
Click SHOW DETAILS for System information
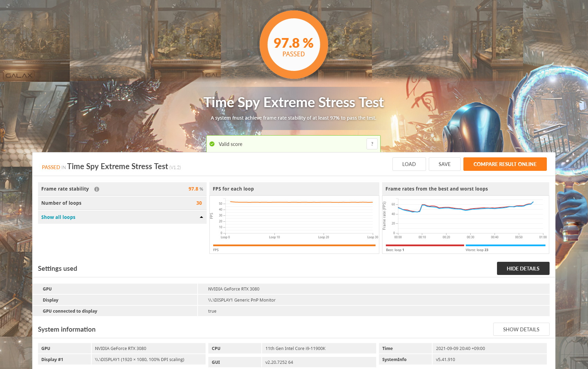pyautogui.click(x=521, y=329)
